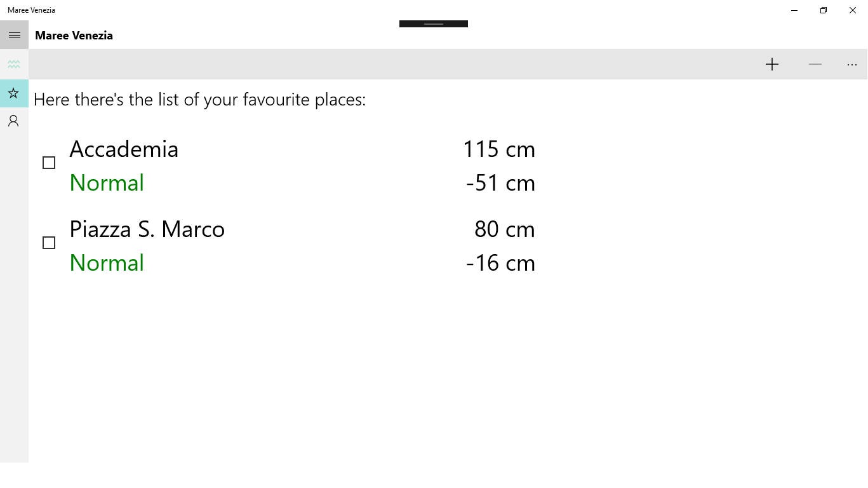Click the minus remove icon
Screen dimensions: 868x488
point(815,64)
